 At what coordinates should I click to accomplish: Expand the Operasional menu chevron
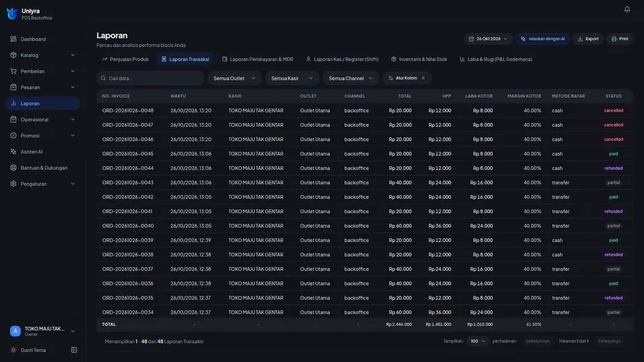click(72, 119)
